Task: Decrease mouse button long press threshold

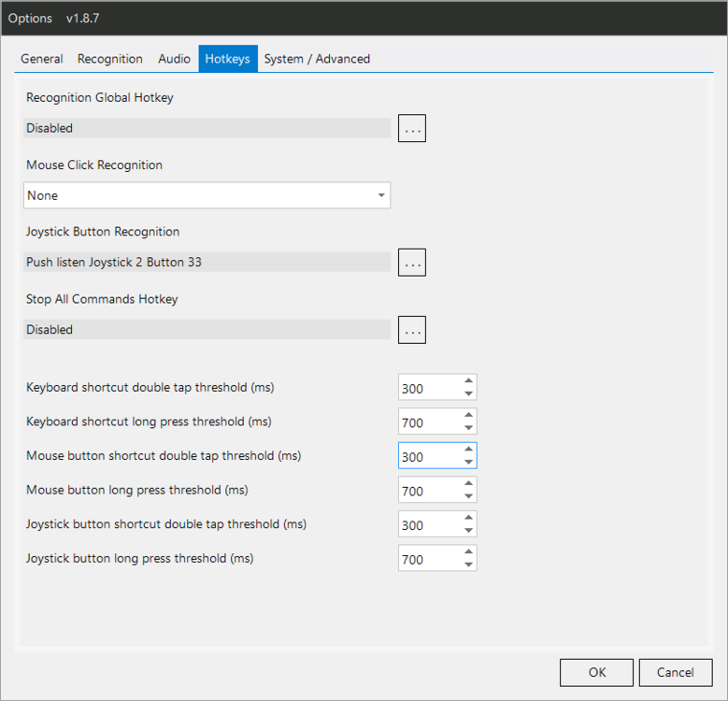Action: 468,496
